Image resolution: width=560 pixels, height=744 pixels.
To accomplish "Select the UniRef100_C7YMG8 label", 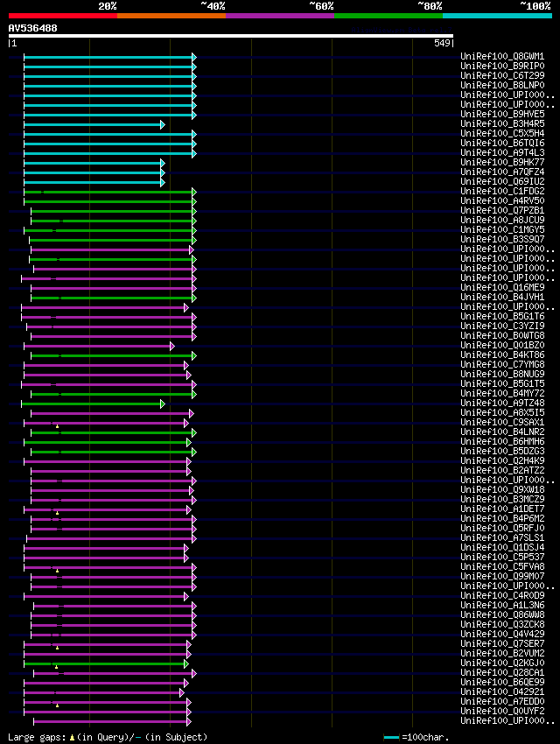I will tap(502, 365).
